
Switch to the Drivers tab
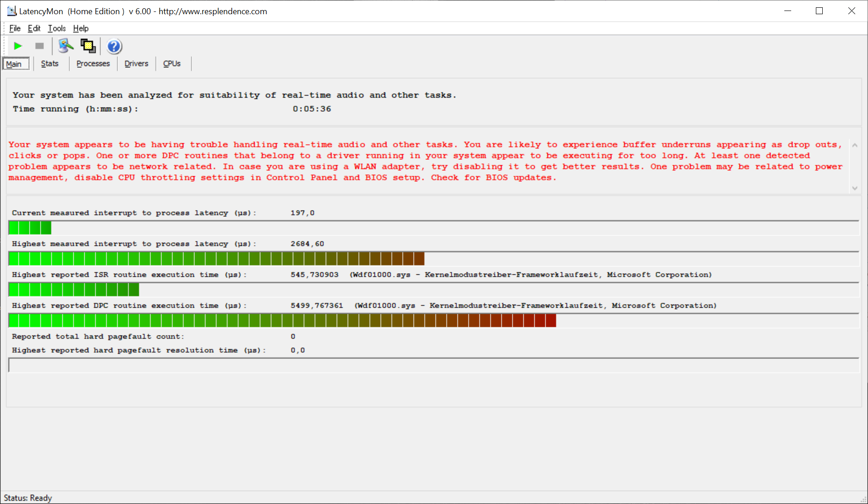coord(136,64)
